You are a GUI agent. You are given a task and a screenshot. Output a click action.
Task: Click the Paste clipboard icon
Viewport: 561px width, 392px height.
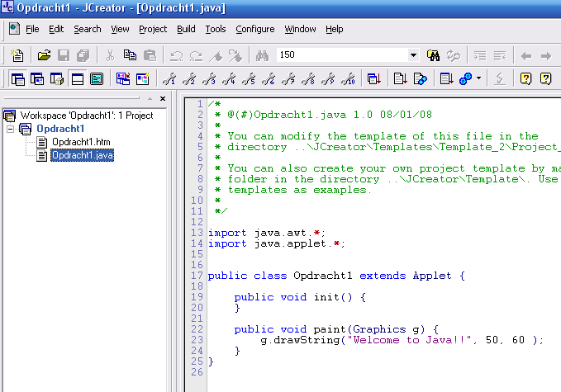[150, 56]
